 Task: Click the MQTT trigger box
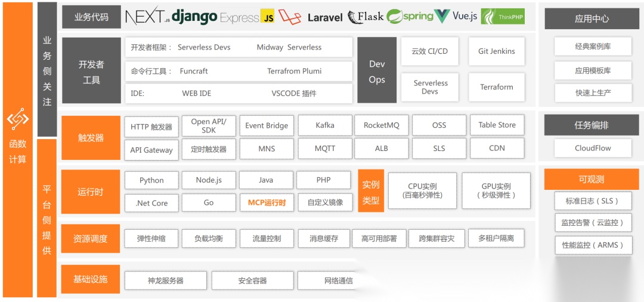[325, 149]
